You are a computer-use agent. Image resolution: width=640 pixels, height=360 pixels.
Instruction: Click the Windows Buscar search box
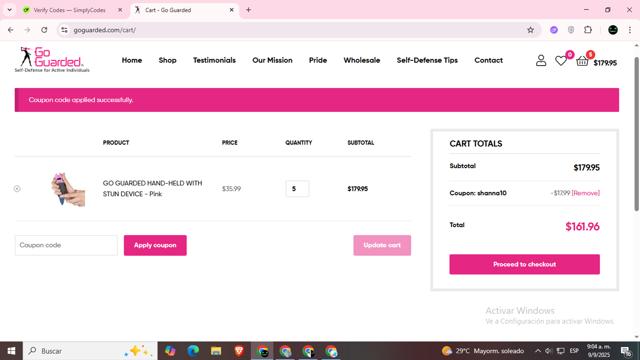coord(90,351)
